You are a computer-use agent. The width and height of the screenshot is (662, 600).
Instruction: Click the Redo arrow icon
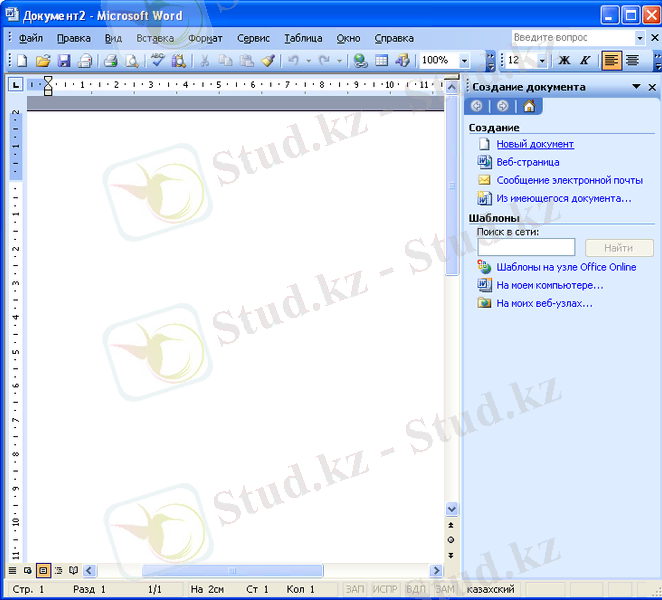tap(324, 61)
